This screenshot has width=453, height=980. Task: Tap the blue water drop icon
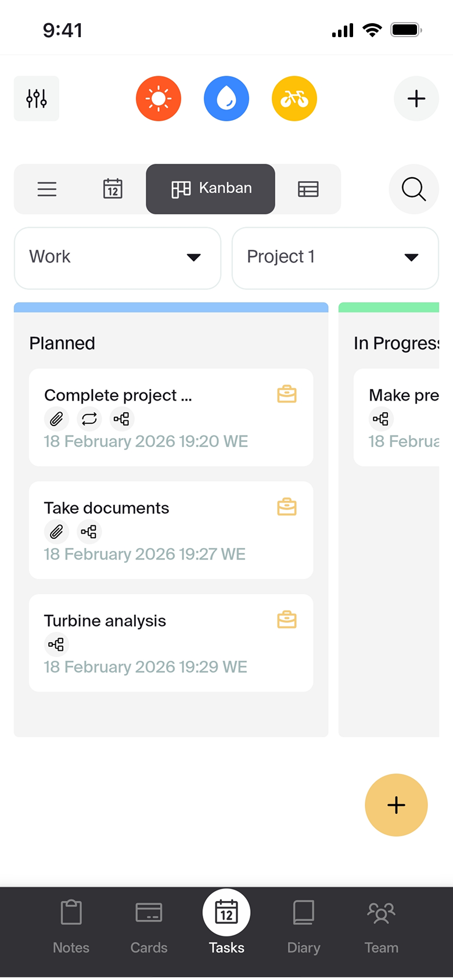click(227, 99)
